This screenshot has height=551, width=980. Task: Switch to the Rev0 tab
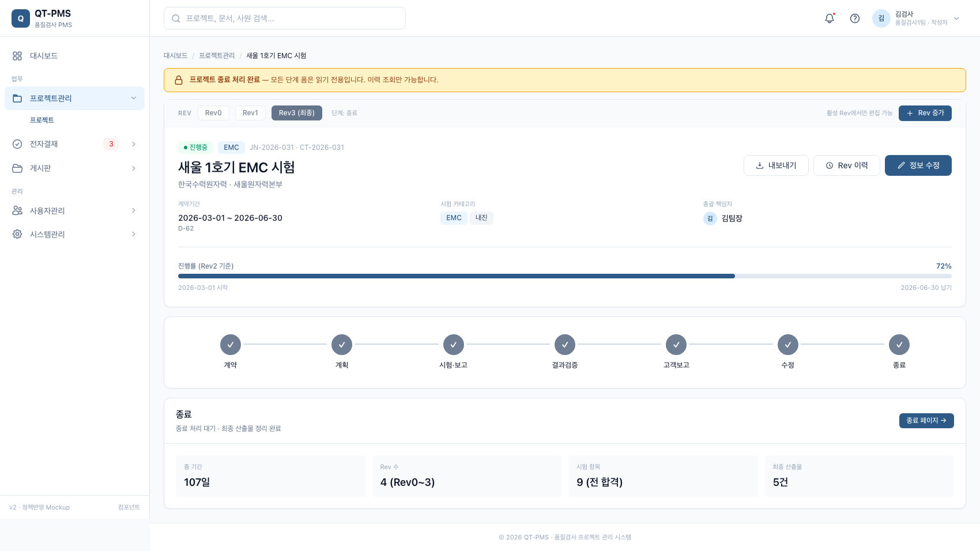213,113
